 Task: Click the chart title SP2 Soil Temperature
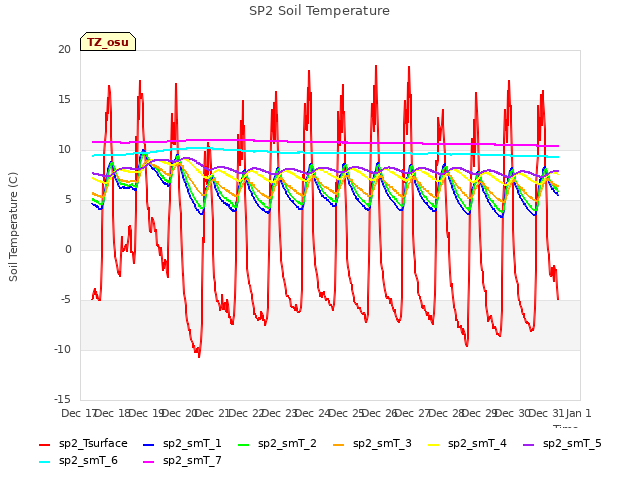pos(319,11)
